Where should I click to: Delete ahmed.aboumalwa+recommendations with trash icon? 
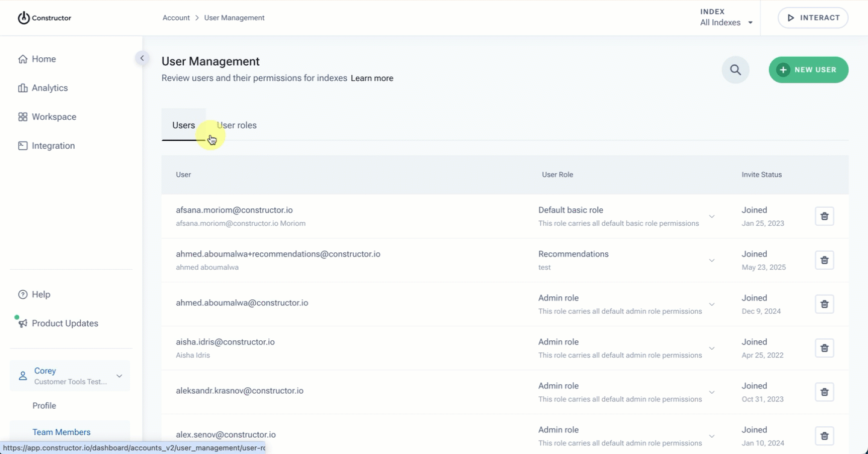[x=825, y=260]
